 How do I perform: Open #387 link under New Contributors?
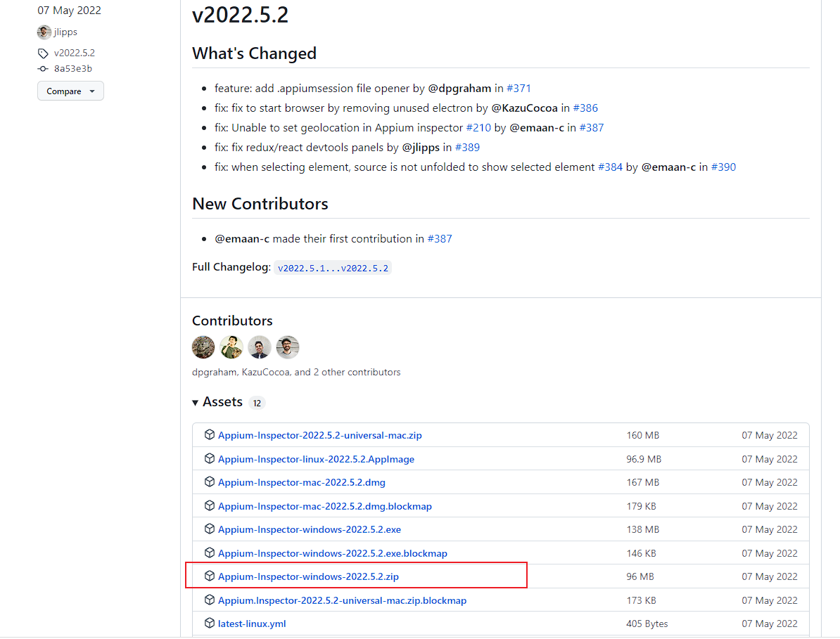click(440, 239)
